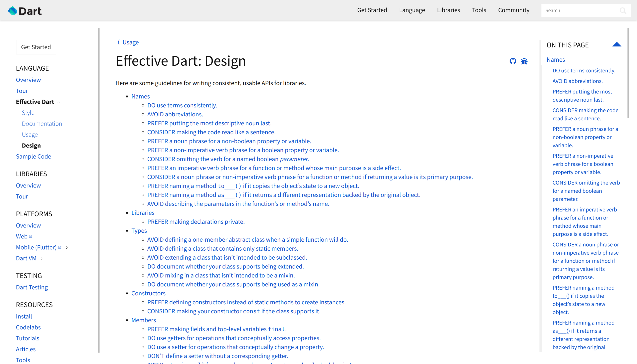
Task: Open the Mobile (Flutter) sidebar link
Action: (x=36, y=247)
